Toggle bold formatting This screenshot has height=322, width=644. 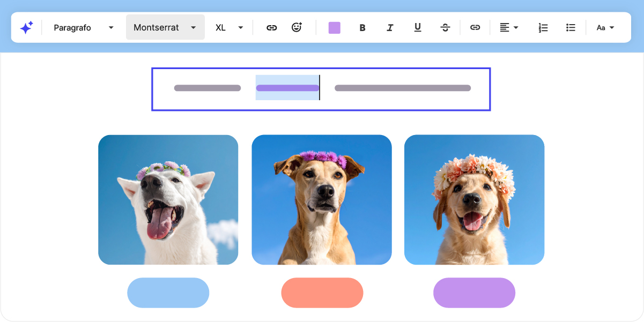tap(362, 27)
